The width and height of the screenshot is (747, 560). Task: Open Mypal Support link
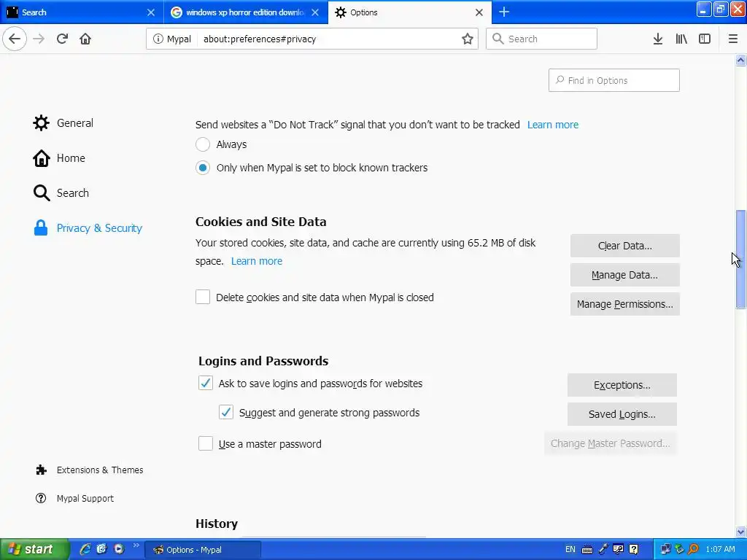[x=85, y=498]
